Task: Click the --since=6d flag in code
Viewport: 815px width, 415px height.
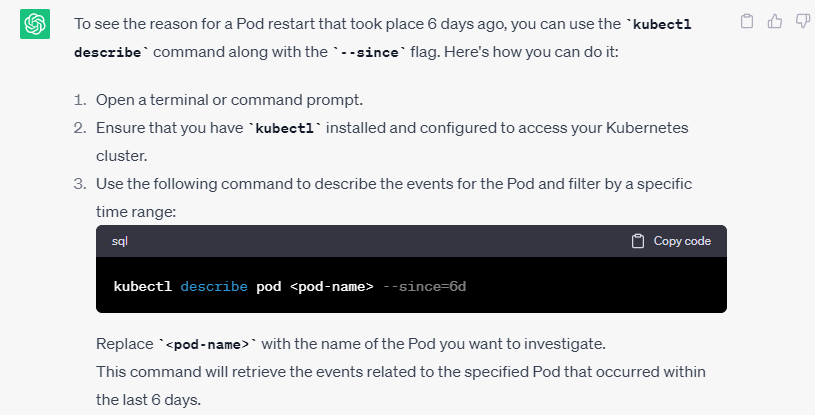Action: (424, 287)
